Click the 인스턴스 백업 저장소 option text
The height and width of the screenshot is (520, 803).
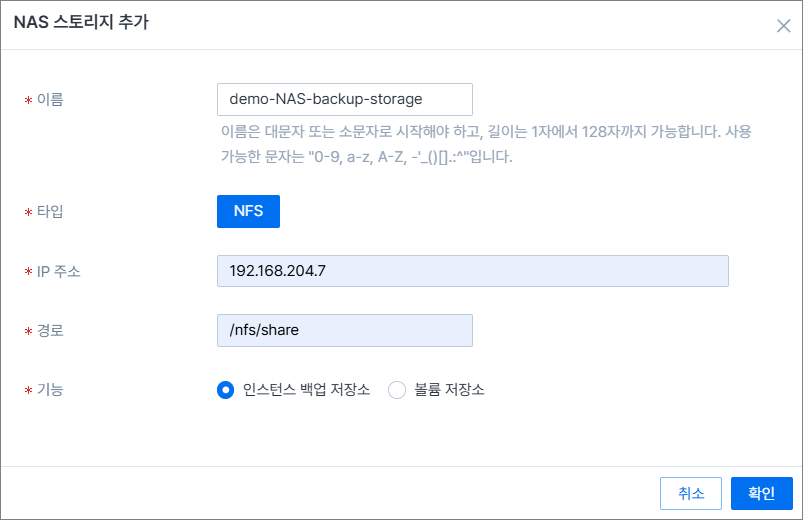306,390
